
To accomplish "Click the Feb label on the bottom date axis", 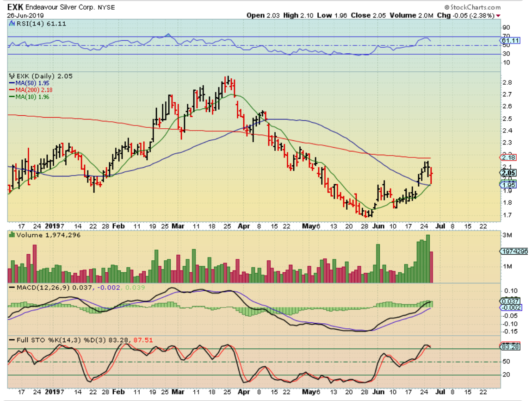I will 118,392.
